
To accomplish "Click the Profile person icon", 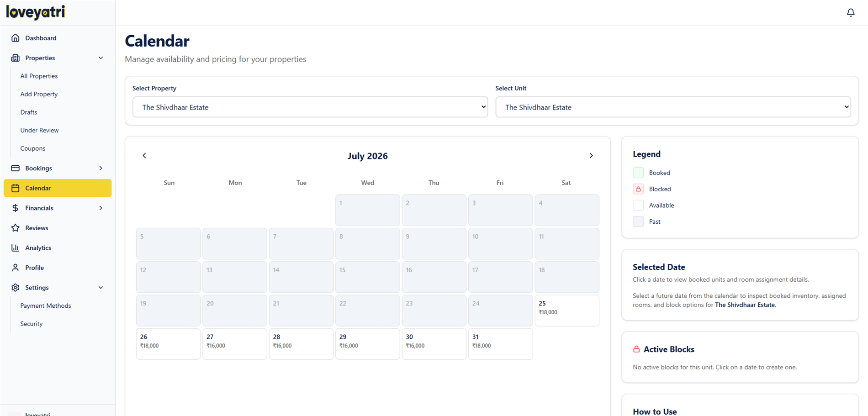I will pos(16,268).
